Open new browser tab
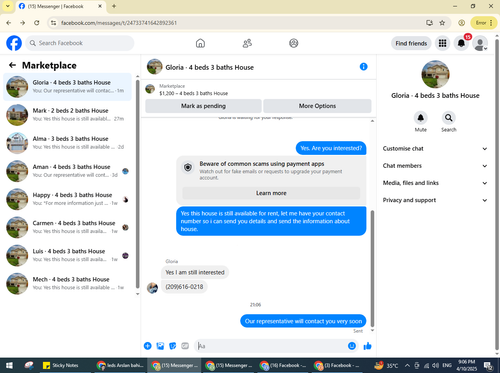This screenshot has height=373, width=500. click(x=114, y=6)
